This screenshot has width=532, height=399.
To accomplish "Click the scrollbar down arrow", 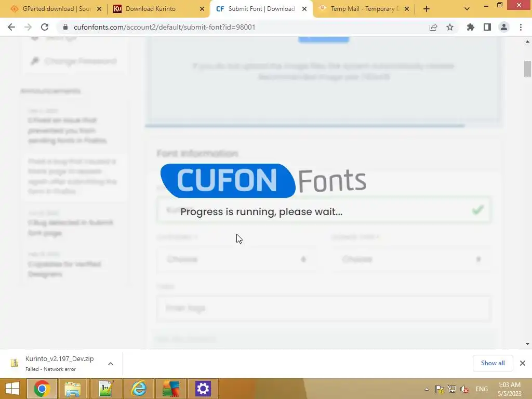I will pos(527,344).
